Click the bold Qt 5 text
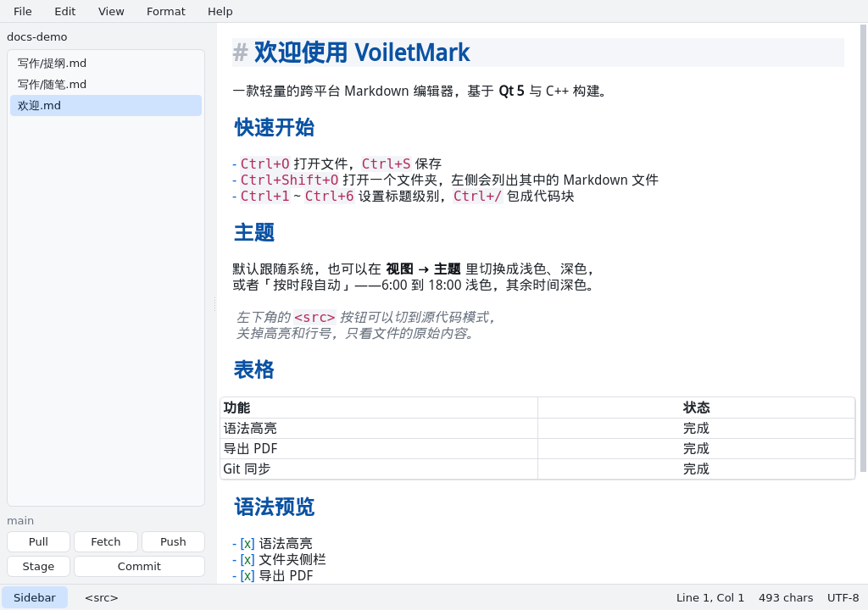This screenshot has width=868, height=610. tap(511, 91)
